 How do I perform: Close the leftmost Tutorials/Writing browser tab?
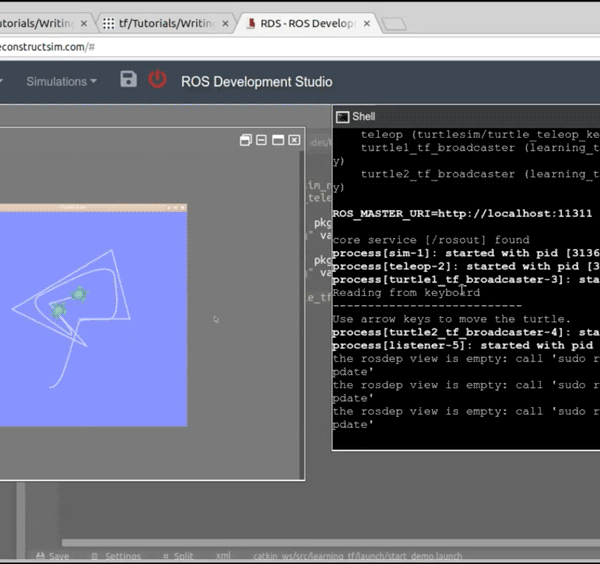coord(83,23)
